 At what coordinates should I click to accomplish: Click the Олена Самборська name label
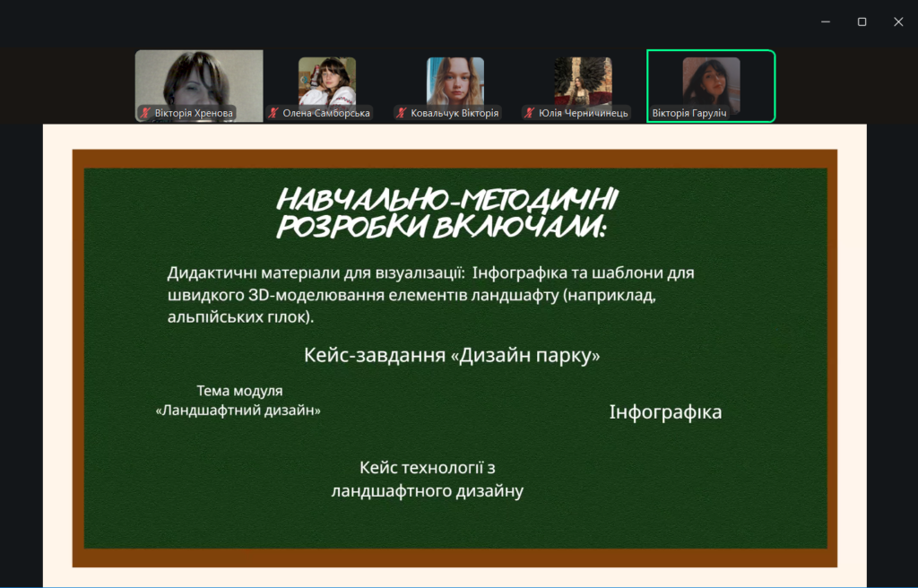(x=326, y=114)
